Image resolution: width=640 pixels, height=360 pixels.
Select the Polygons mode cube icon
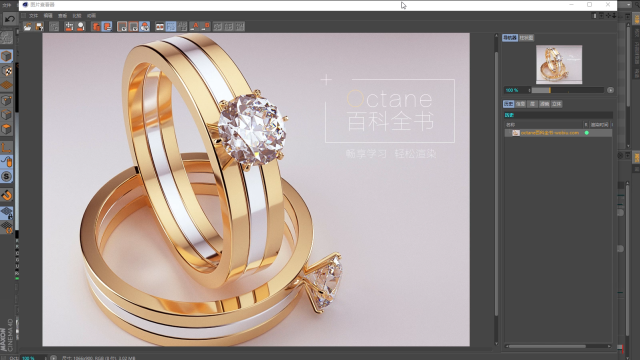pyautogui.click(x=7, y=129)
